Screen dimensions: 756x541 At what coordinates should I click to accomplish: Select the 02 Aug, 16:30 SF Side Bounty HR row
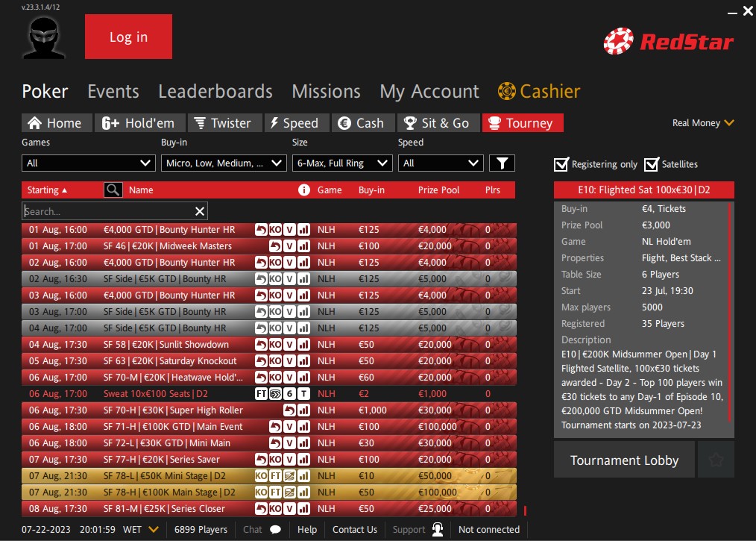click(269, 279)
